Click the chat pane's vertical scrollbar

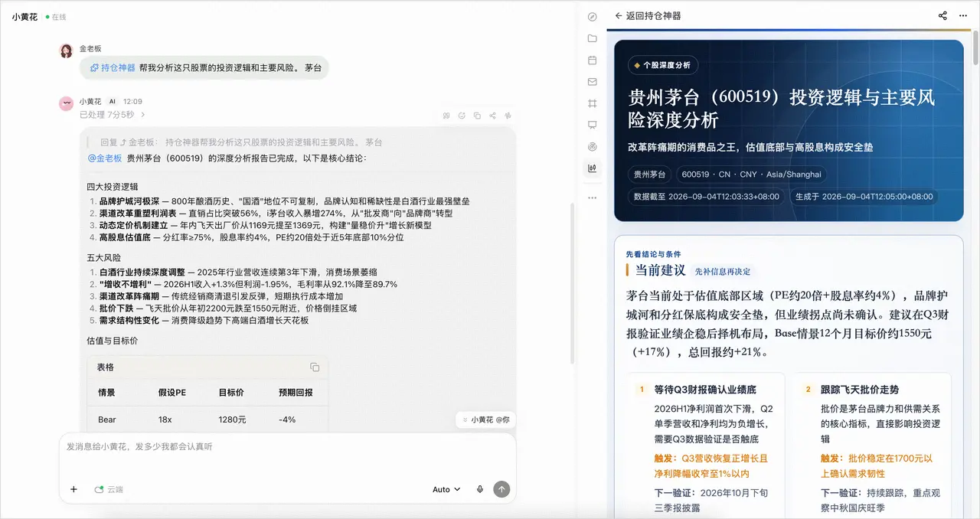point(571,283)
